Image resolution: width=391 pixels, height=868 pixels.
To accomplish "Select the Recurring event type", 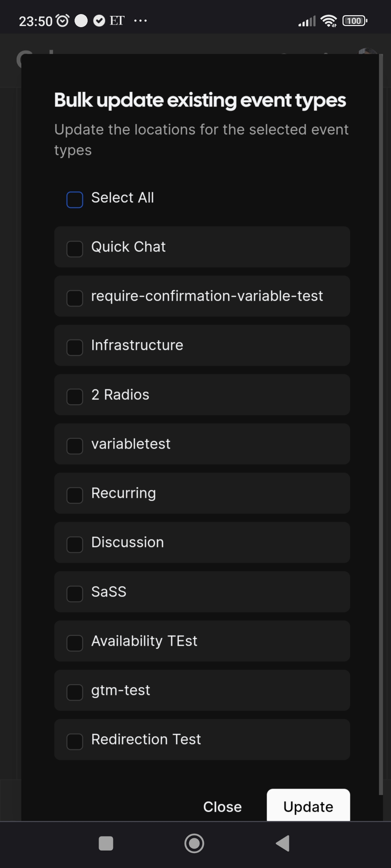I will coord(74,495).
